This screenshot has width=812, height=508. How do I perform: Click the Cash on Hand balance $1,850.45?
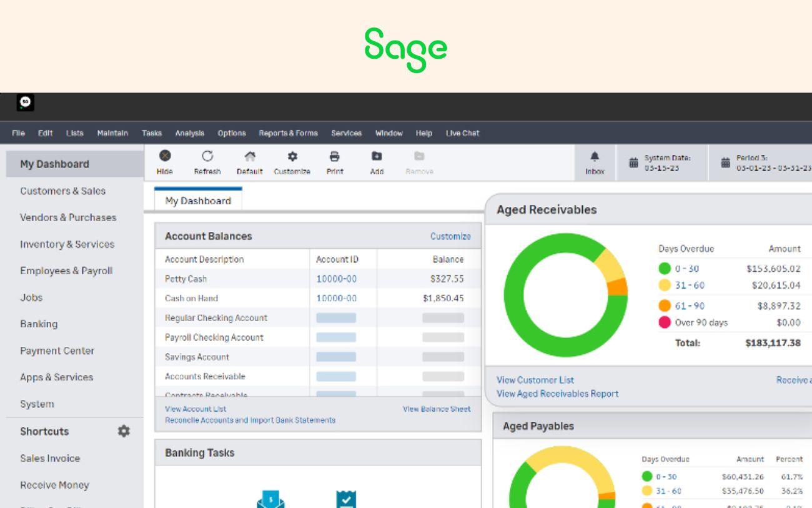point(443,298)
